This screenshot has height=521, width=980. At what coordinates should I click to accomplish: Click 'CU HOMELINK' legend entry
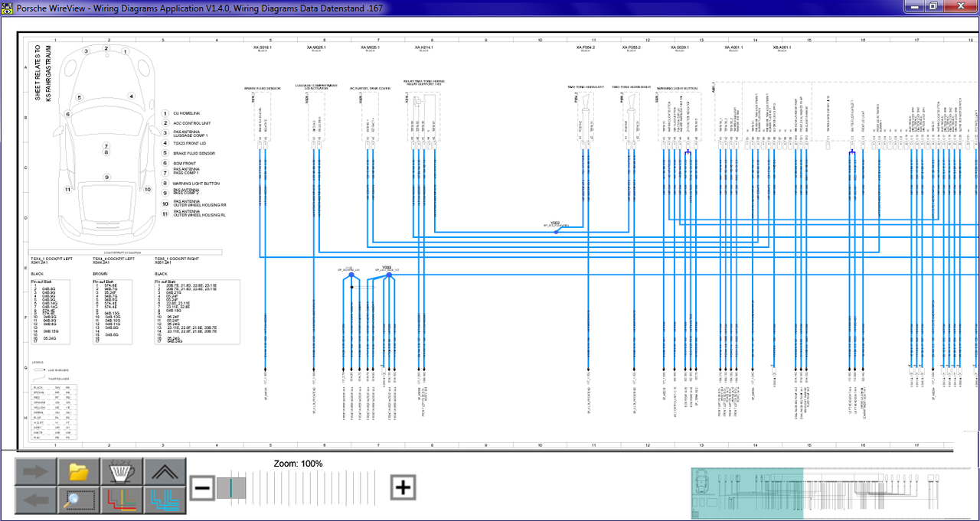pos(188,113)
